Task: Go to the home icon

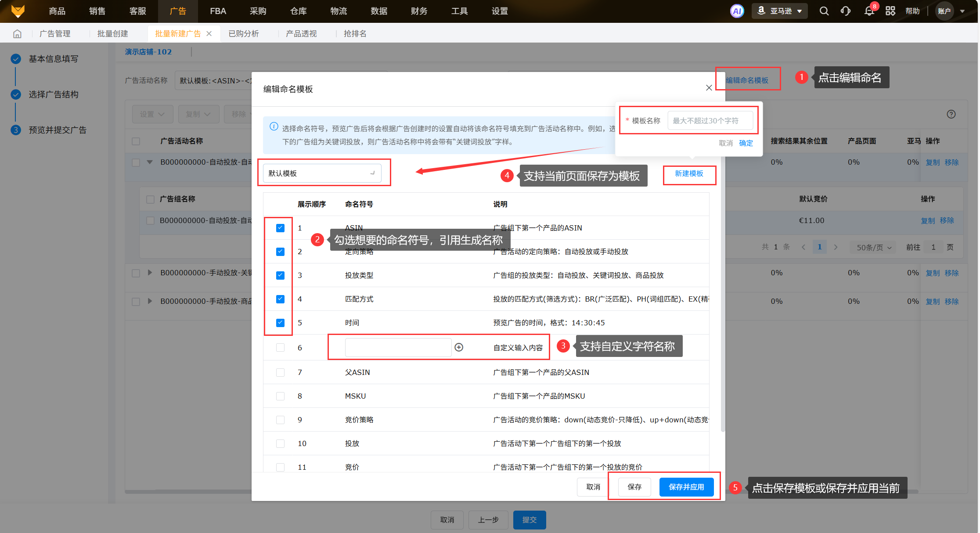Action: (x=17, y=34)
